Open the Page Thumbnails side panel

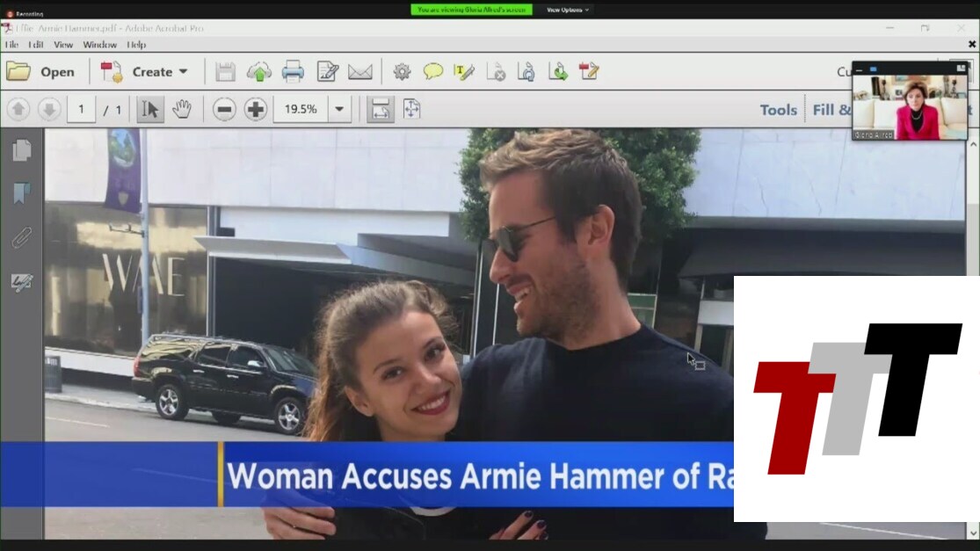[22, 150]
